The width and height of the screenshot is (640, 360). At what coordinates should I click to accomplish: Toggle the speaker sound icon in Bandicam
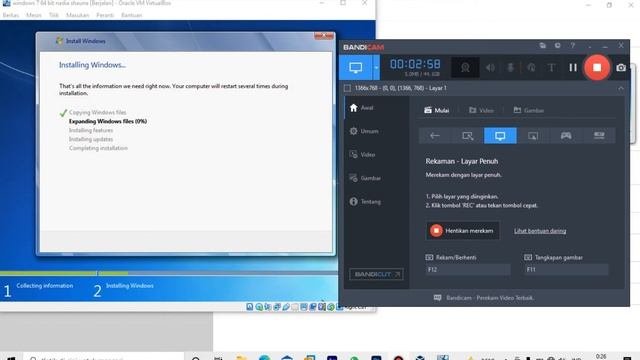(x=490, y=68)
